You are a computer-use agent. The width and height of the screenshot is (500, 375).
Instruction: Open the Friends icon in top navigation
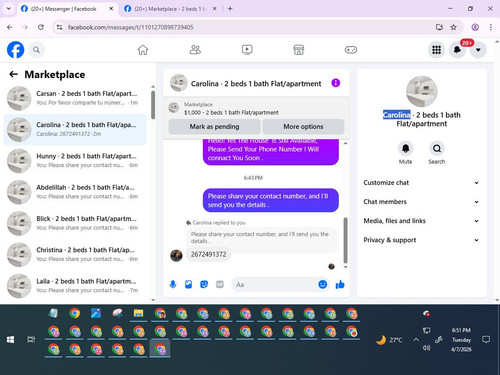point(195,50)
